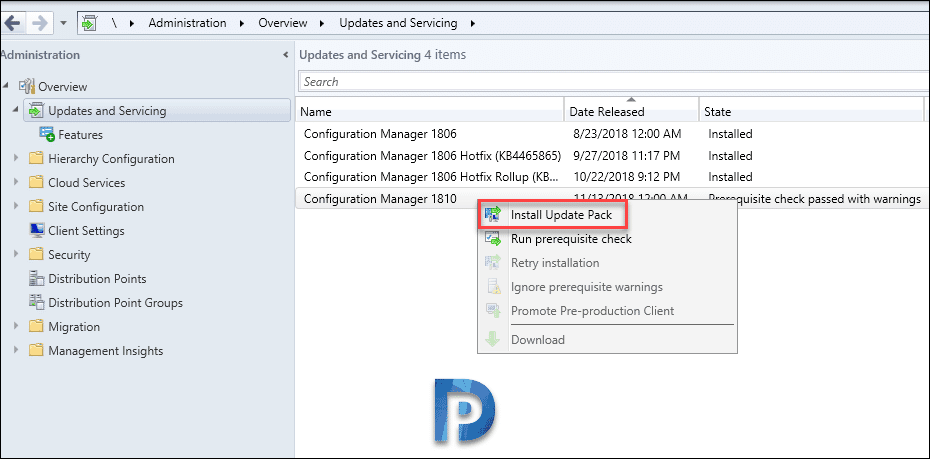Click the Overview node icon
930x459 pixels.
[27, 86]
